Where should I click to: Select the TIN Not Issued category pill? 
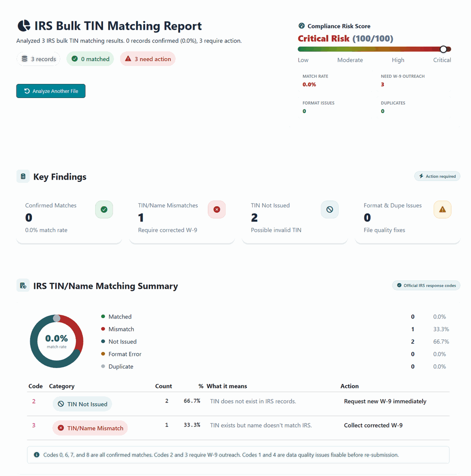point(82,404)
